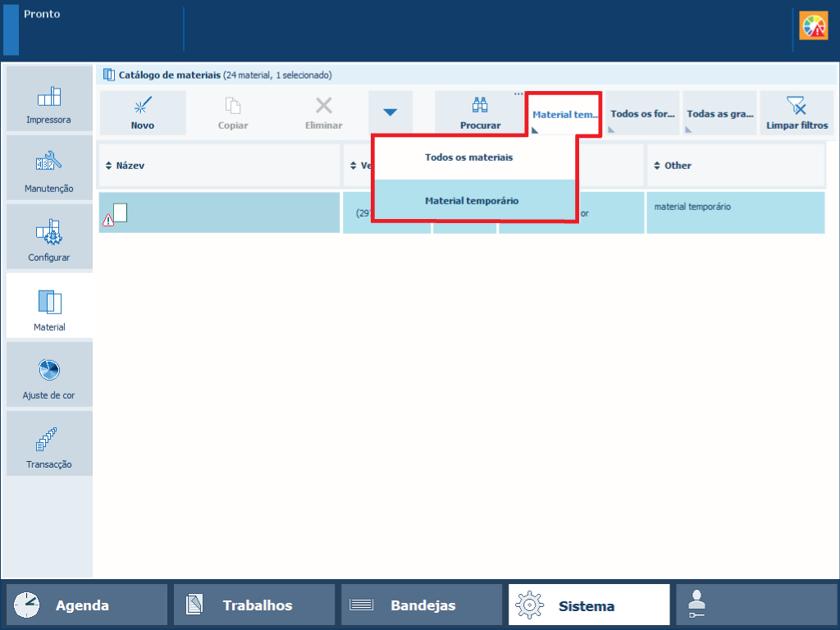The image size is (840, 630).
Task: Click the Procurar binoculars button
Action: pos(480,113)
